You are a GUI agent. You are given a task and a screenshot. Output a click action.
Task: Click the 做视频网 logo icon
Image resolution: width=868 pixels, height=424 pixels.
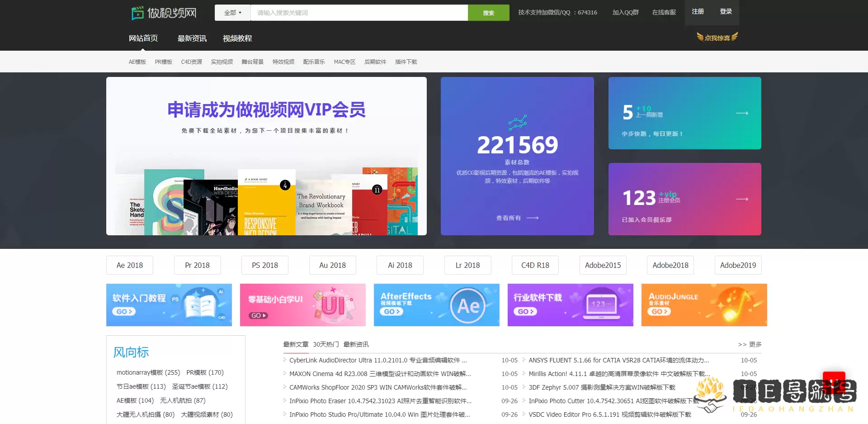[x=137, y=13]
